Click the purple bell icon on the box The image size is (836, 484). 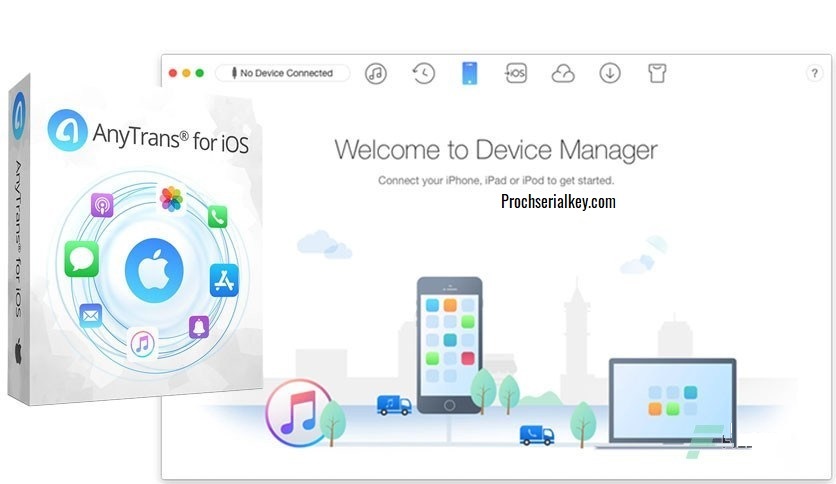tap(199, 327)
